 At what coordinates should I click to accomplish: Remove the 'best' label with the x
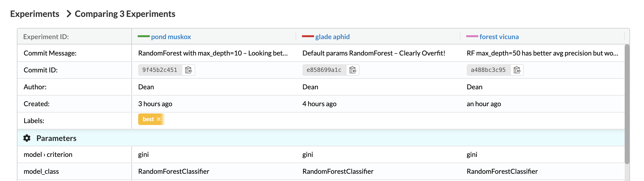click(158, 119)
